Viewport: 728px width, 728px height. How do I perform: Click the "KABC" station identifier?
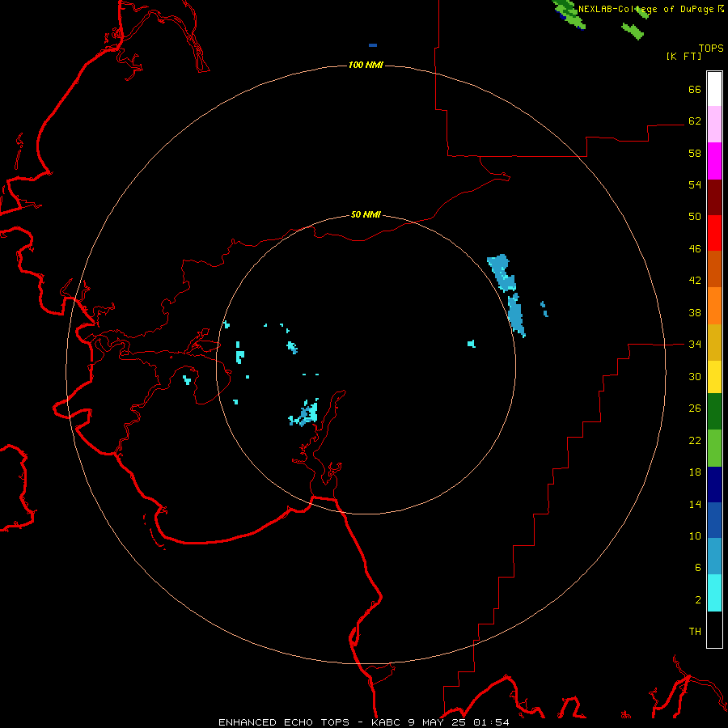click(387, 722)
